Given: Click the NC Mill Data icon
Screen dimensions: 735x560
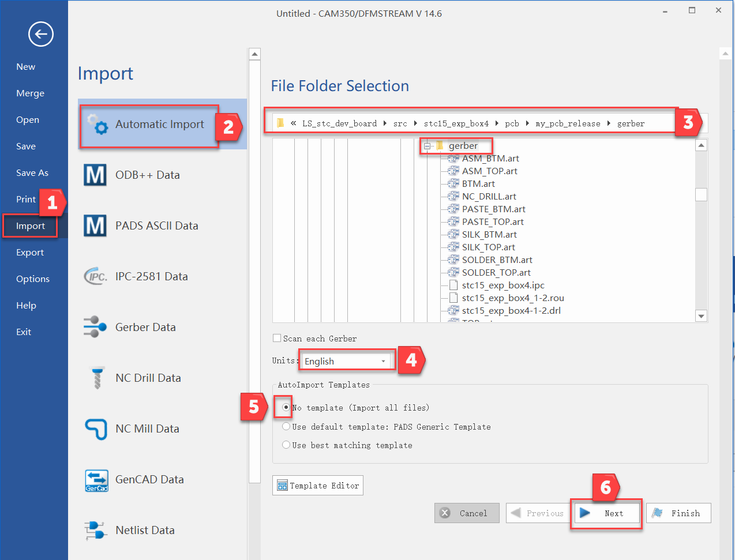Looking at the screenshot, I should [x=96, y=429].
